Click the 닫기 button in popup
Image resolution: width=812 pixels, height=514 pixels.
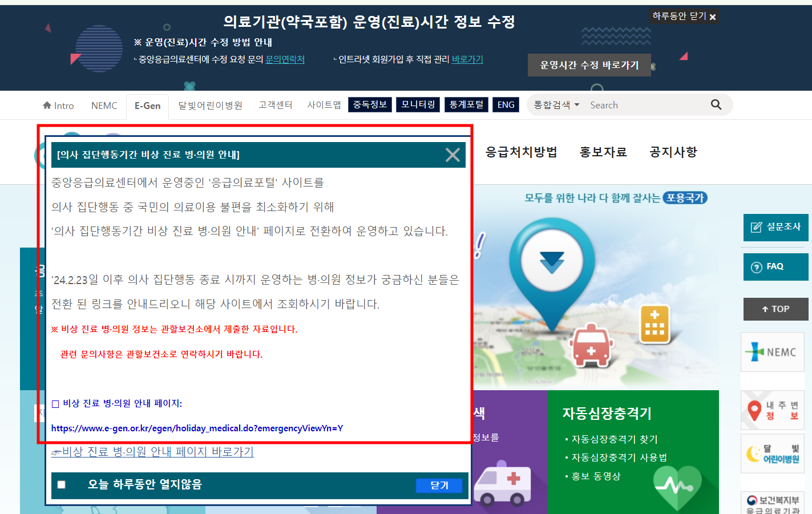click(x=439, y=485)
